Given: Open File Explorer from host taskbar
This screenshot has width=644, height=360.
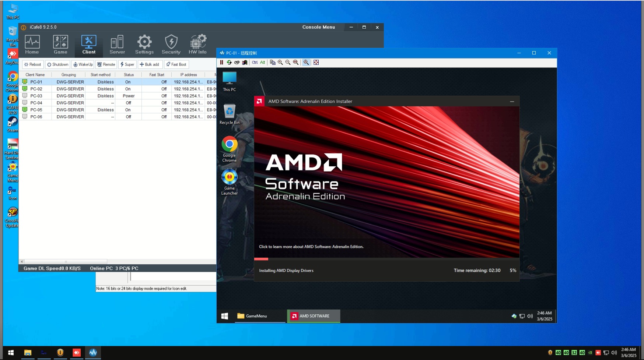Looking at the screenshot, I should 28,353.
